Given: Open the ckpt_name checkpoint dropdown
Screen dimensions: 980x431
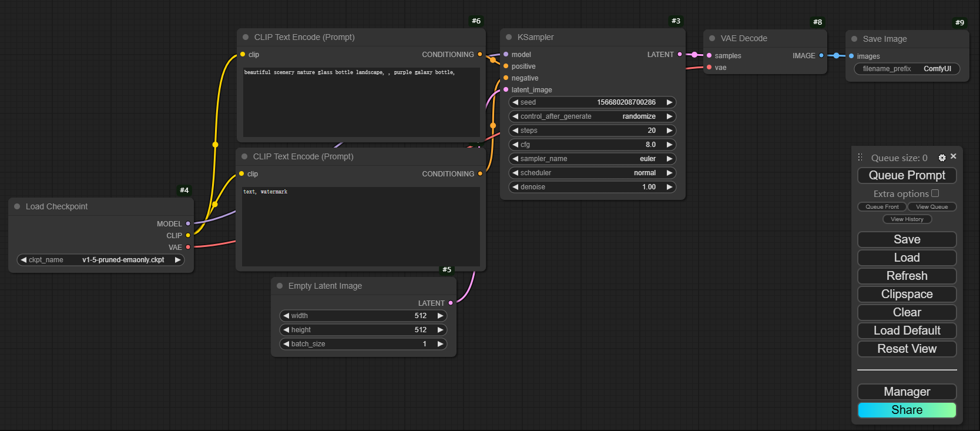Looking at the screenshot, I should [x=100, y=260].
